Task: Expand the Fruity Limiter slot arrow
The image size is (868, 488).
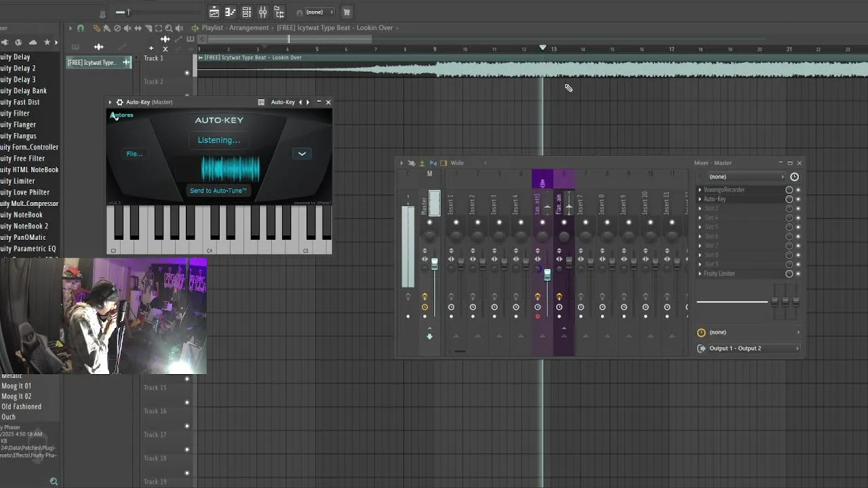Action: click(x=700, y=274)
